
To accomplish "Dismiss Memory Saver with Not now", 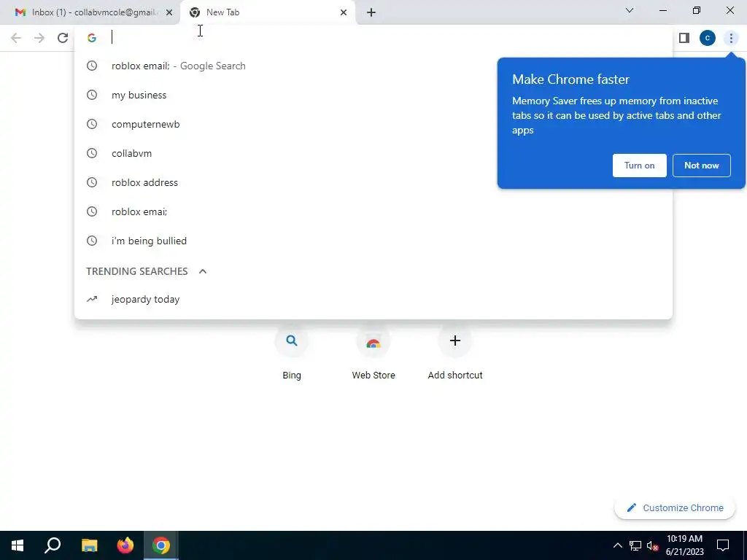I will (x=701, y=166).
